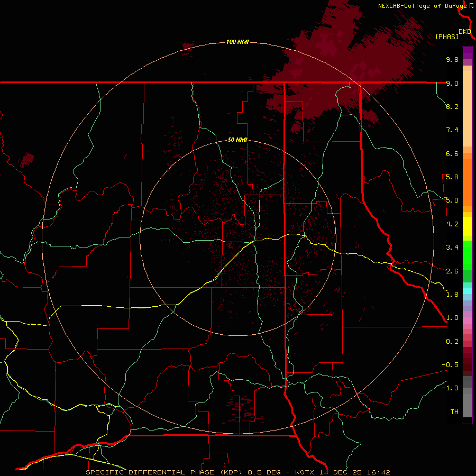The height and width of the screenshot is (476, 476).
Task: Select the 1.0 scale value label
Action: 452,318
